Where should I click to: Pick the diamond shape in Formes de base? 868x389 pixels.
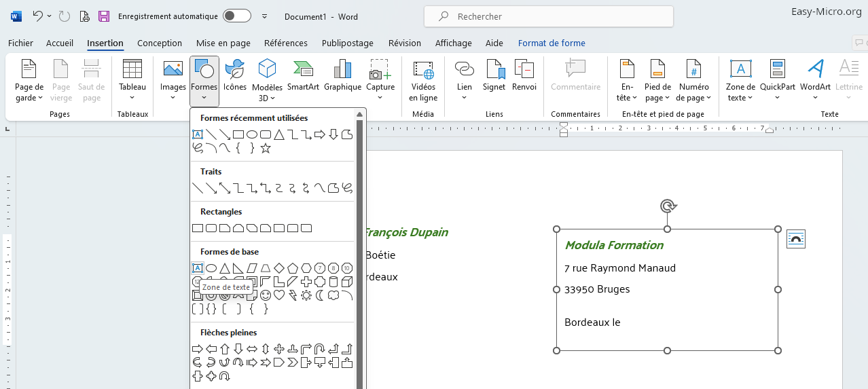tap(279, 268)
